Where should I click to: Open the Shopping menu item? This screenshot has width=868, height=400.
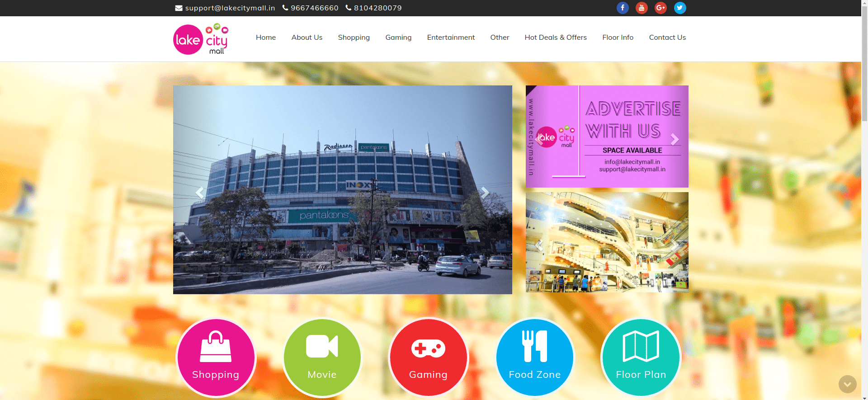tap(354, 38)
